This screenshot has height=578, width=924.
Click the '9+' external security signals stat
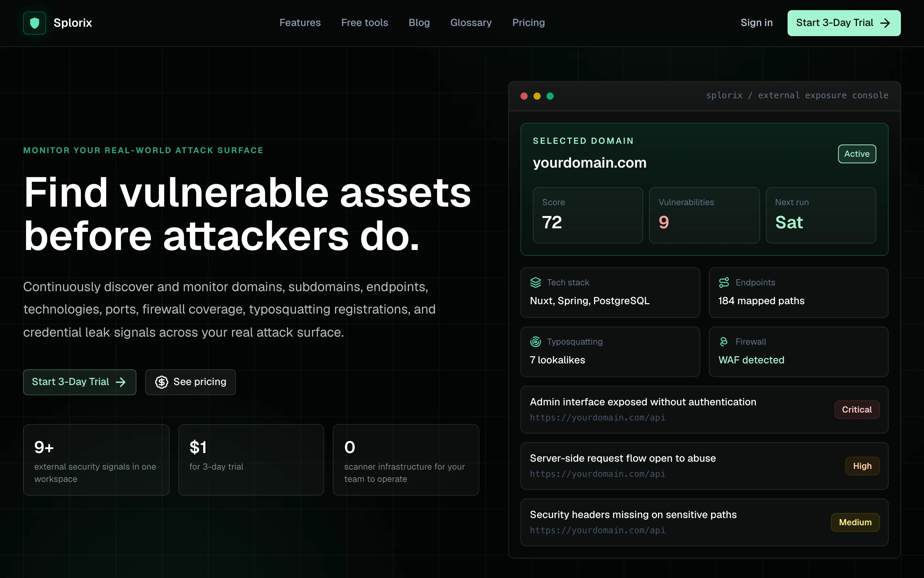(96, 460)
